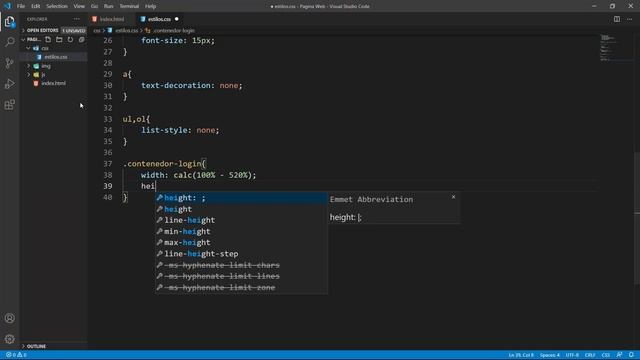The height and width of the screenshot is (360, 640).
Task: Click .contenedor-login in breadcrumb
Action: (x=173, y=31)
